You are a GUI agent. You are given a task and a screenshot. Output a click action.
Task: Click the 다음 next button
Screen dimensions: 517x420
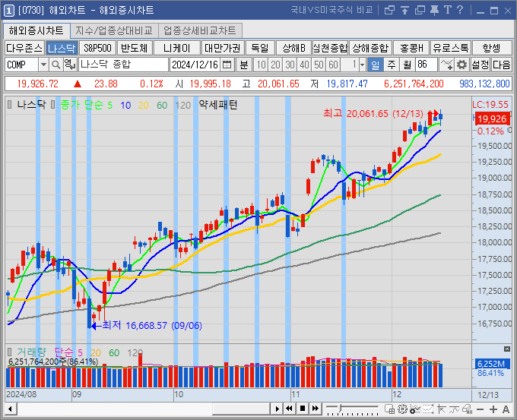pyautogui.click(x=502, y=65)
